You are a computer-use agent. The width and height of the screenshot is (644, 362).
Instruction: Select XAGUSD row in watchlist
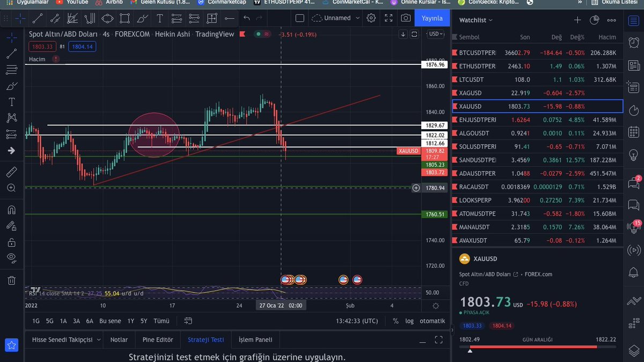(538, 93)
